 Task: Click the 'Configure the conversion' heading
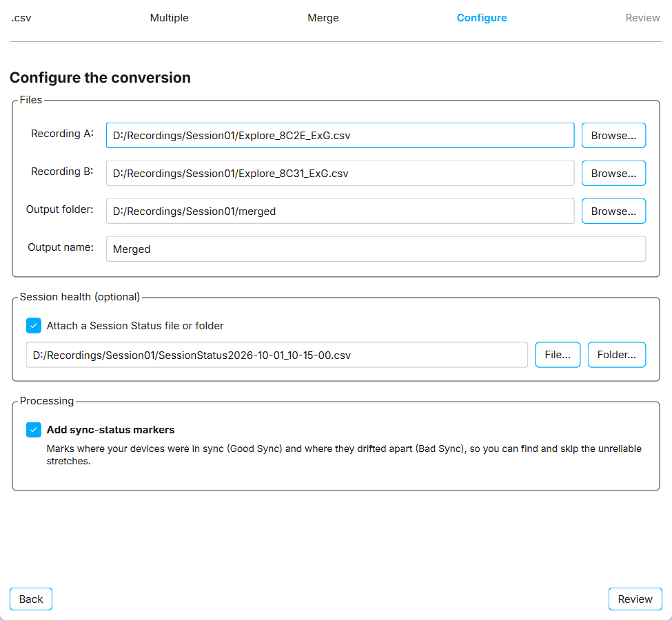[101, 78]
